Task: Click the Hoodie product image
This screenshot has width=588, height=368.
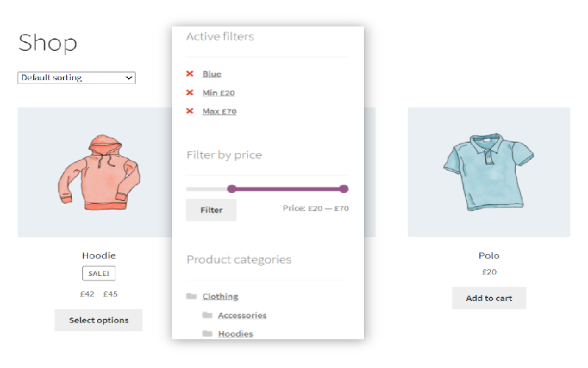Action: (98, 172)
